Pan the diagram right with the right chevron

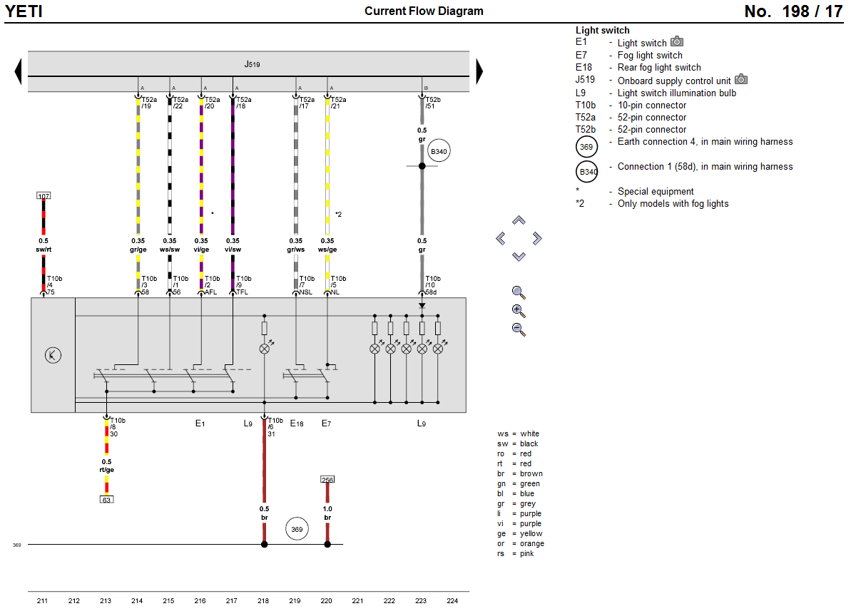click(x=537, y=239)
